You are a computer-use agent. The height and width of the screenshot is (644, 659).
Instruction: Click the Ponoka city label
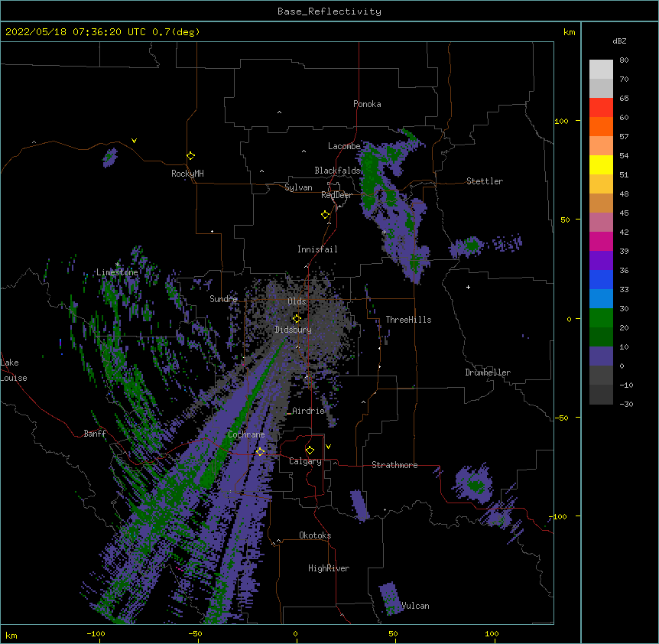point(367,104)
